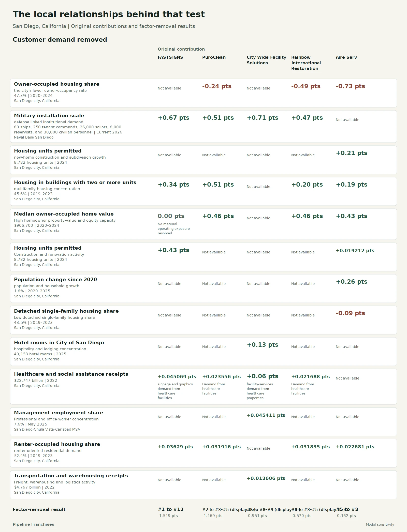Click the +0.71 pts military value
The width and height of the screenshot is (407, 532).
(x=263, y=118)
